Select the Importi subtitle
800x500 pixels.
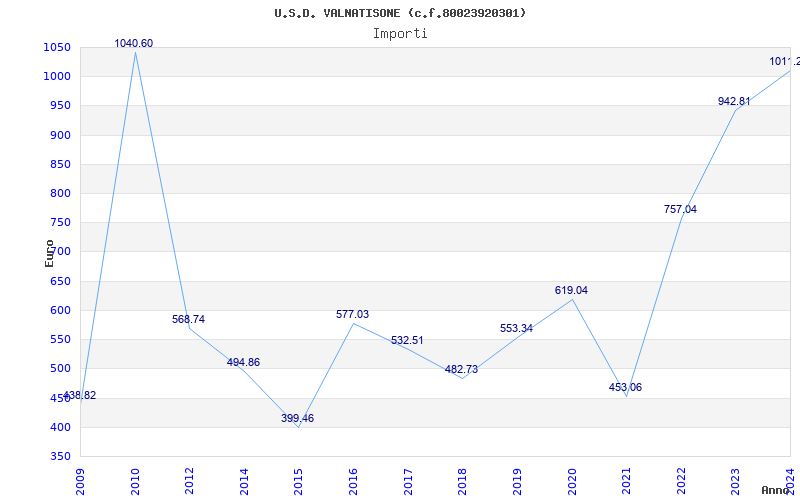click(400, 34)
